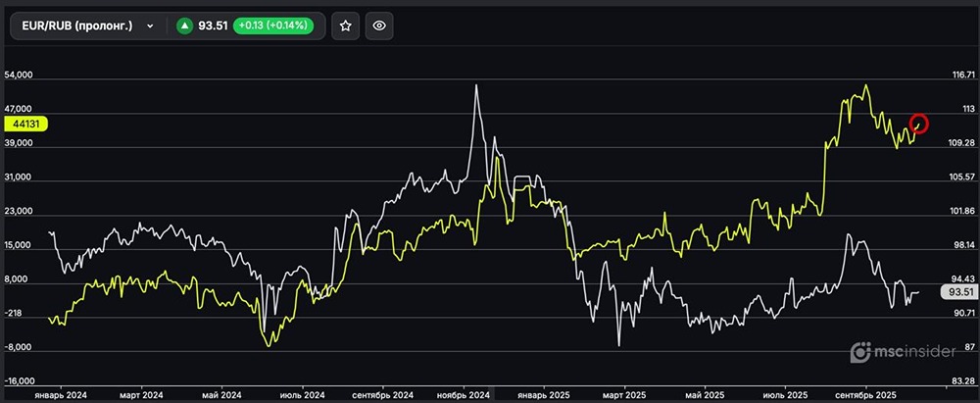Viewport: 980px width, 403px height.
Task: Click the green up-arrow price direction icon
Action: (184, 25)
